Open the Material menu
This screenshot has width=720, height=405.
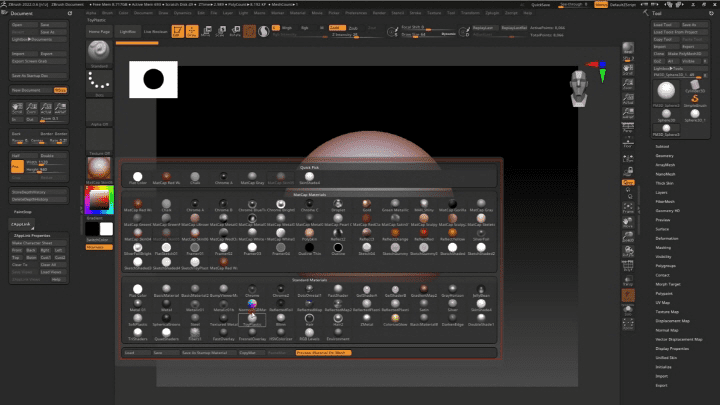click(x=298, y=13)
